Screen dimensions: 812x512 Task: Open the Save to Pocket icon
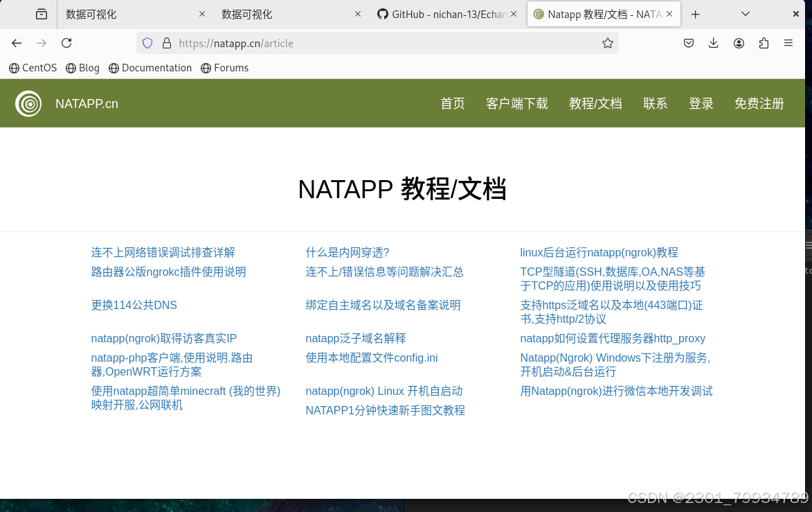[689, 43]
